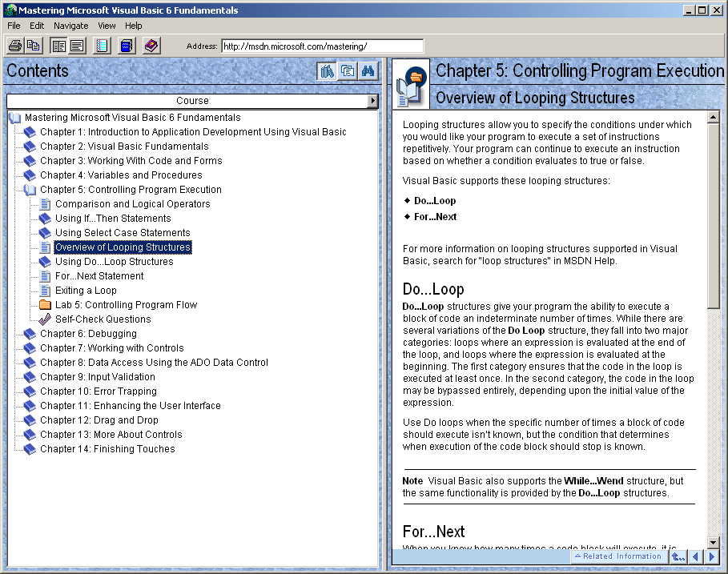Click the bold For...Next bullet item

pos(435,217)
